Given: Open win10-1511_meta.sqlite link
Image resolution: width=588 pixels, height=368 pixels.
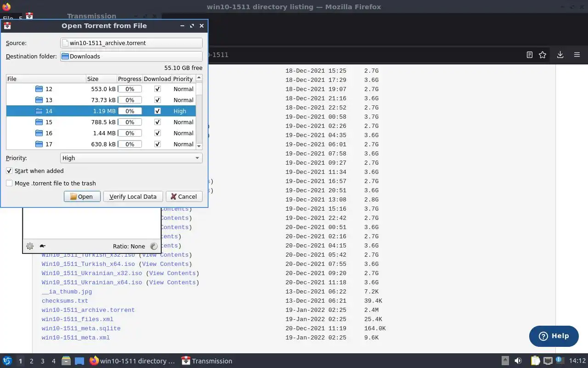Looking at the screenshot, I should coord(81,328).
